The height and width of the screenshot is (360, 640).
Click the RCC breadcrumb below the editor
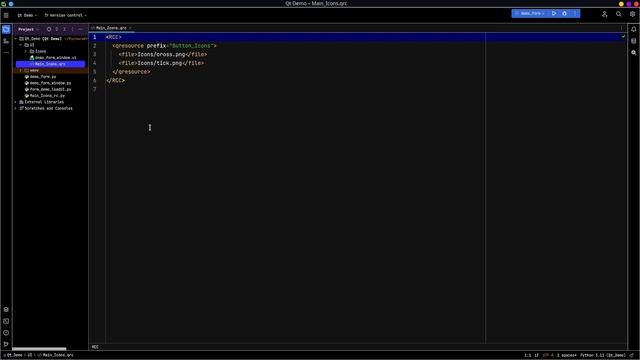(x=95, y=347)
